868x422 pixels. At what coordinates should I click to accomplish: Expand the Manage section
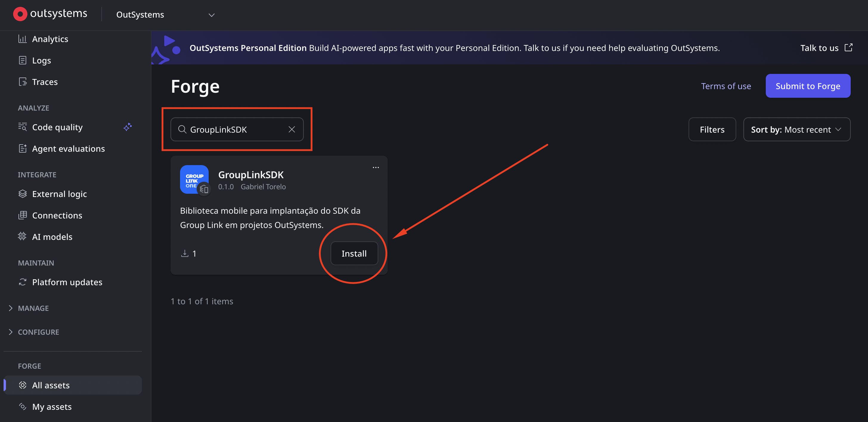tap(33, 308)
